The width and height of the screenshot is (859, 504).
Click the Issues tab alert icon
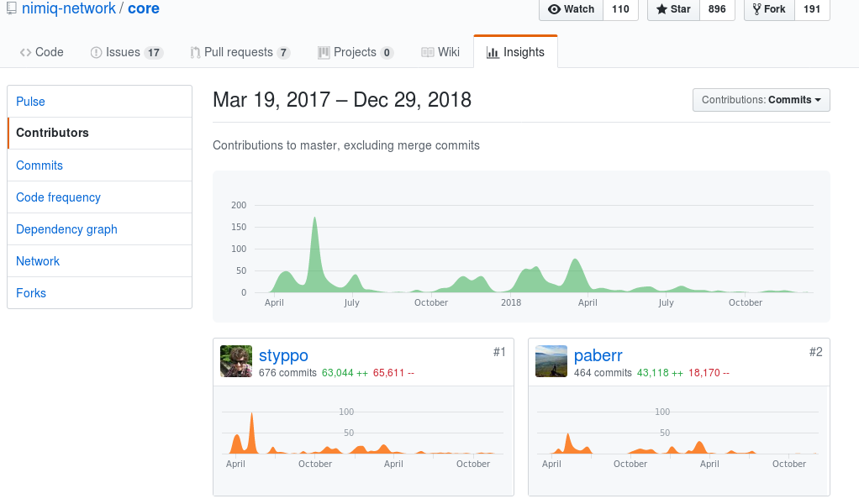[x=96, y=53]
